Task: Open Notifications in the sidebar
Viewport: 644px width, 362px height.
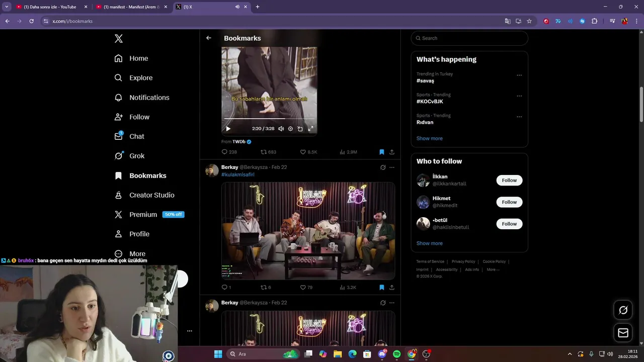Action: pyautogui.click(x=142, y=98)
